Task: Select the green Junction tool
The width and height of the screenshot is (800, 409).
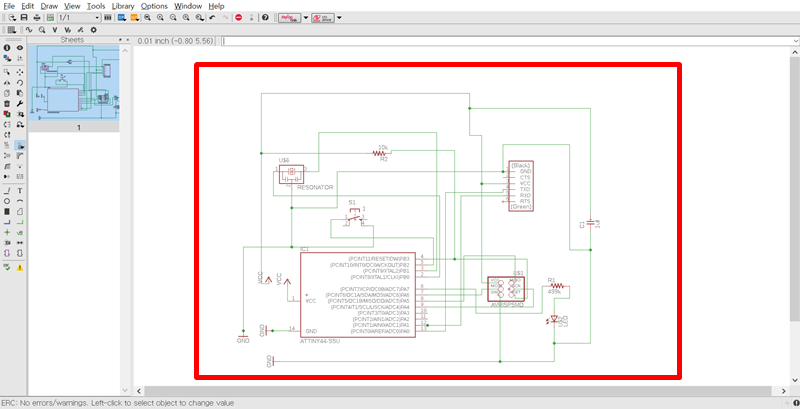Action: (7, 233)
